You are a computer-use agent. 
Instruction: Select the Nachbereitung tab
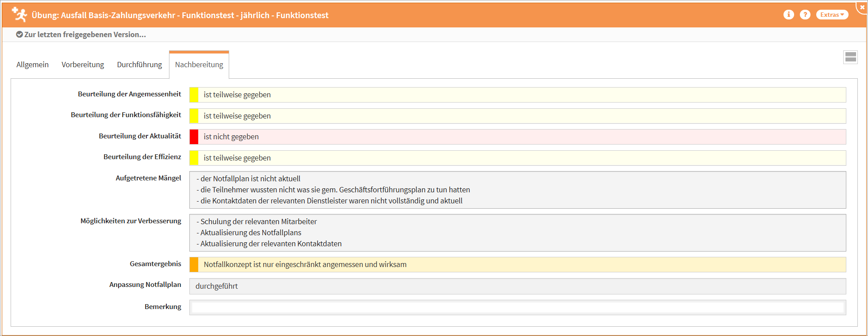(x=199, y=65)
